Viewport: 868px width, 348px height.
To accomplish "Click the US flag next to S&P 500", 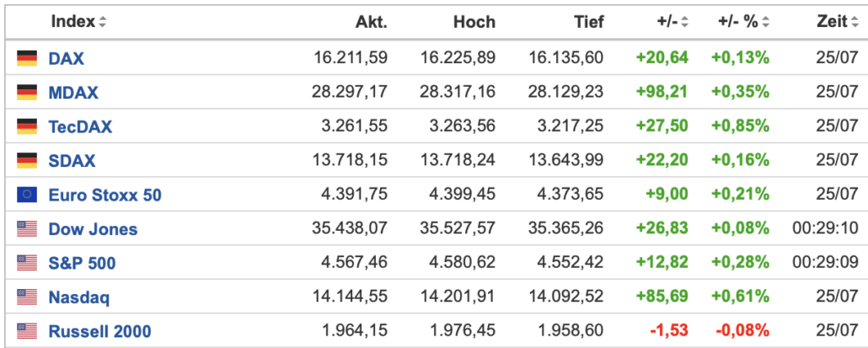I will [27, 263].
